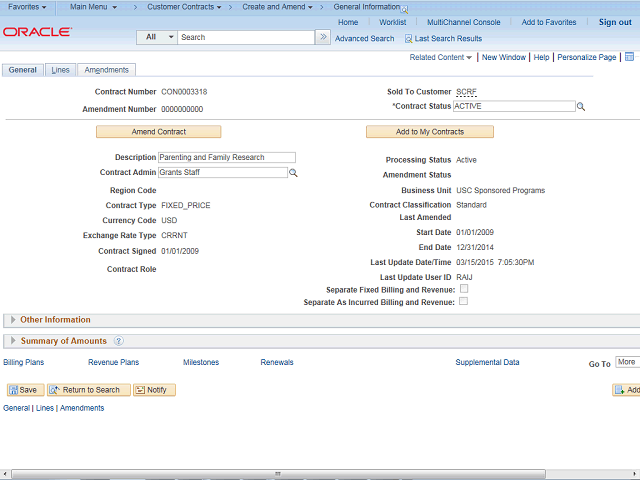The width and height of the screenshot is (640, 480).
Task: Expand the Other Information section
Action: [13, 320]
